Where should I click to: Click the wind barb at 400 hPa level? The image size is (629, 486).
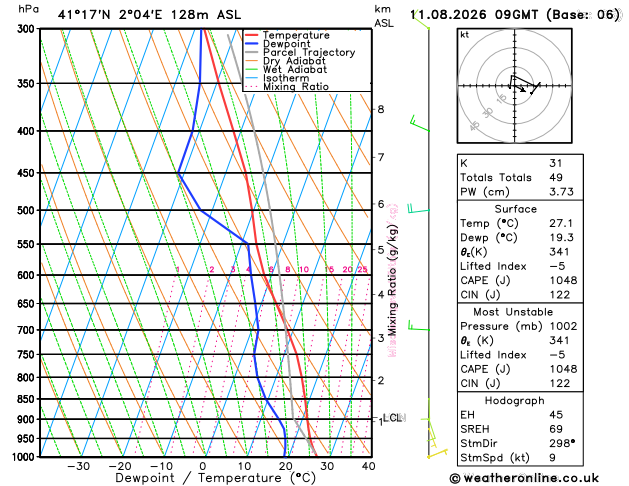point(420,124)
